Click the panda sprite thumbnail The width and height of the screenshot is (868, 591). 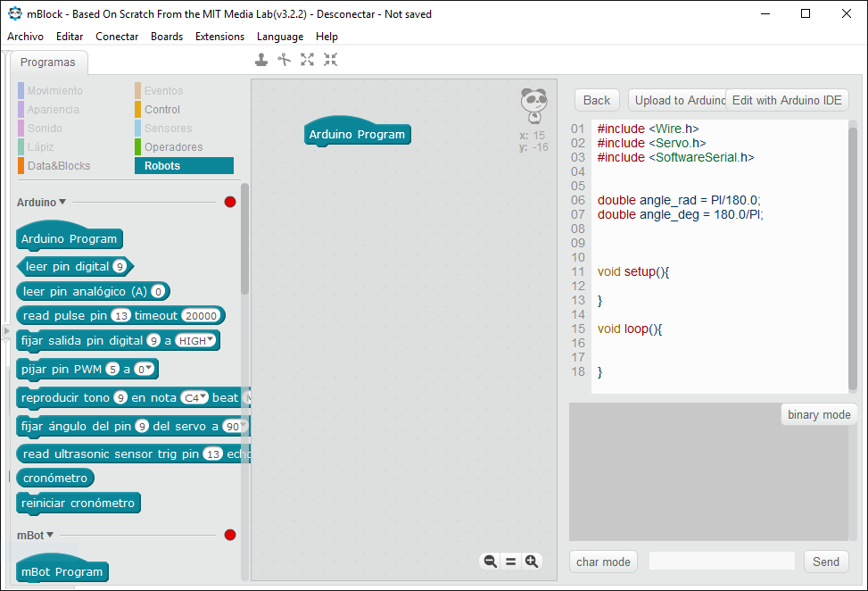click(533, 105)
